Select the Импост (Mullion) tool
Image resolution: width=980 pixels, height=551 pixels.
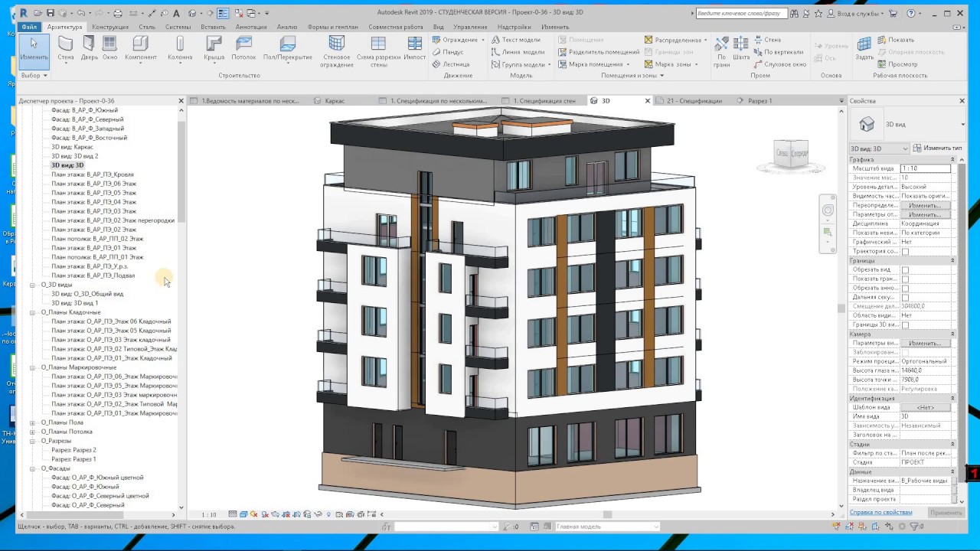point(414,48)
